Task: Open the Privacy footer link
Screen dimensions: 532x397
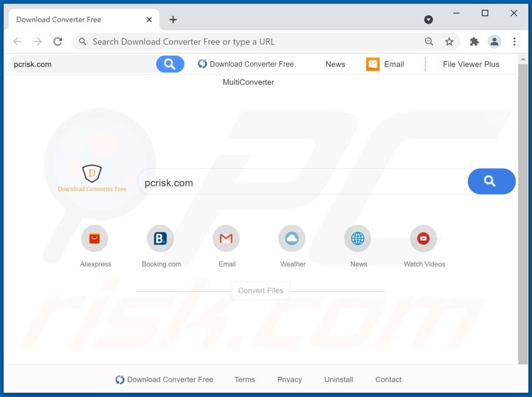Action: (x=290, y=380)
